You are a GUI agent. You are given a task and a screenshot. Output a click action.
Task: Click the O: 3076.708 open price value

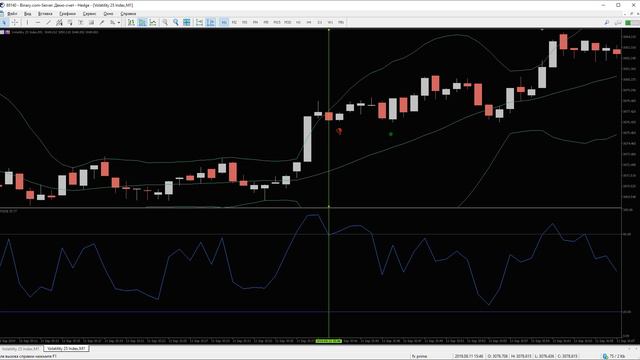tap(498, 356)
